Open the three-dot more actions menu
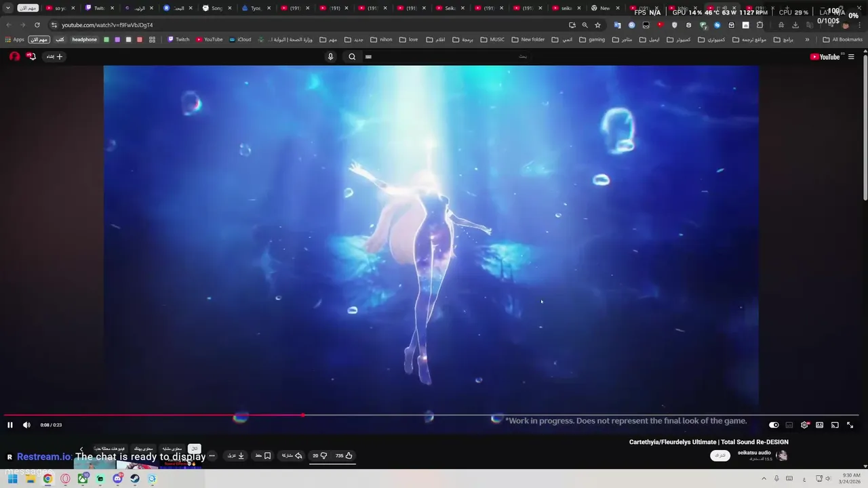The height and width of the screenshot is (488, 868). 212,455
